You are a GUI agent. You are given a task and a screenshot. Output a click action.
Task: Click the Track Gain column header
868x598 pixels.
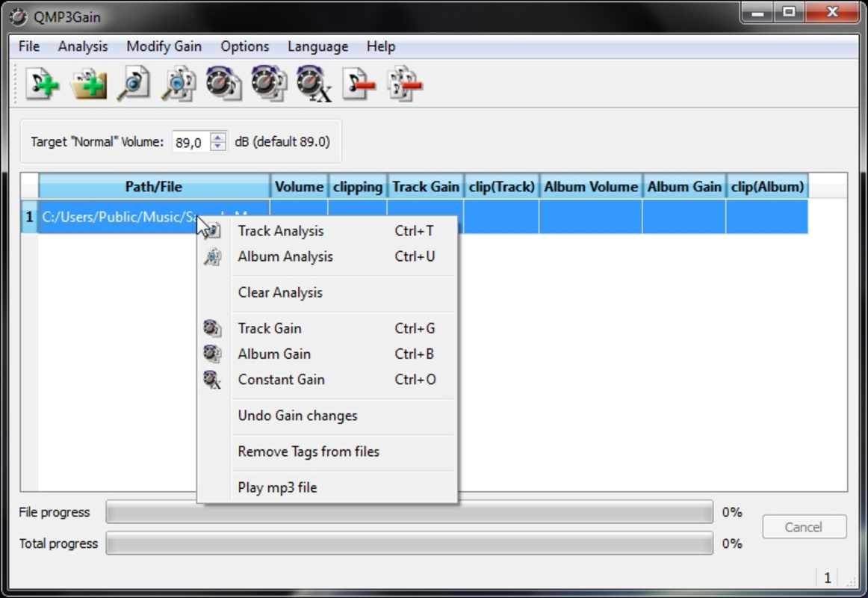[425, 187]
